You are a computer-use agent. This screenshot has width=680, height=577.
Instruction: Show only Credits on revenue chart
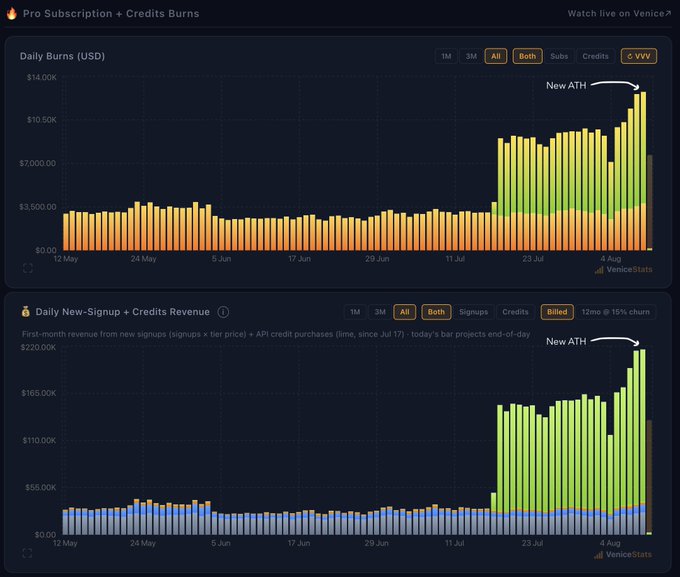point(515,312)
